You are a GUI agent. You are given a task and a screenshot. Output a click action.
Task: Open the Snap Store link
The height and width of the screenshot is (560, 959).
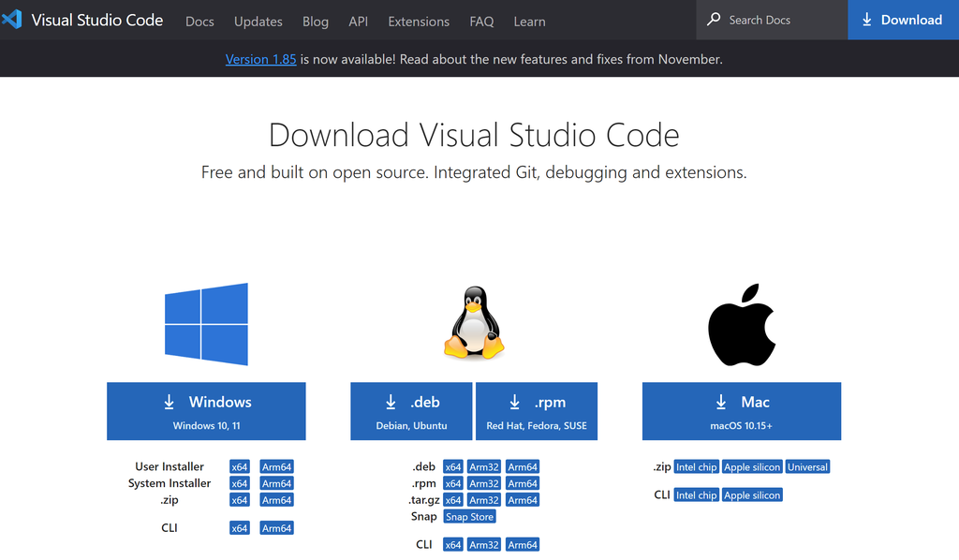click(469, 517)
